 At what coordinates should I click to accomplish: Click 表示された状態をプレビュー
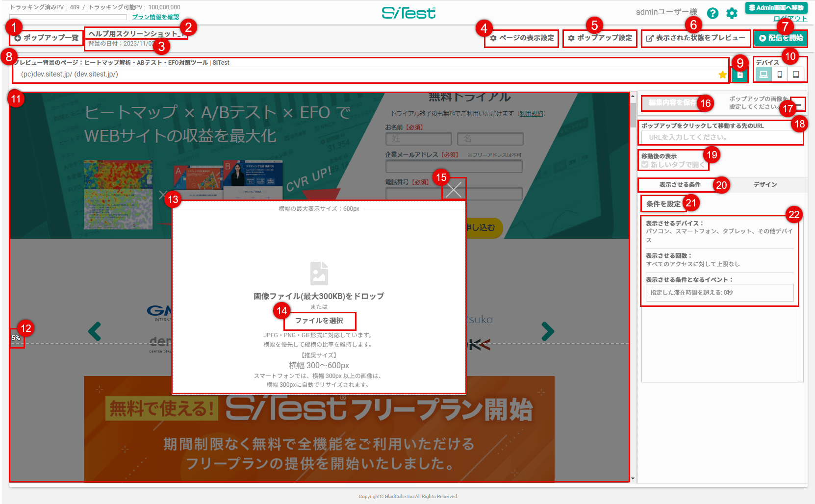pos(695,38)
